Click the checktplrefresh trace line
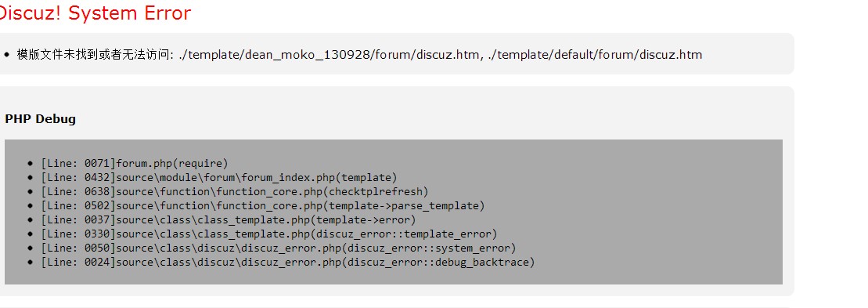Viewport: 868px width, 308px height. pyautogui.click(x=235, y=192)
